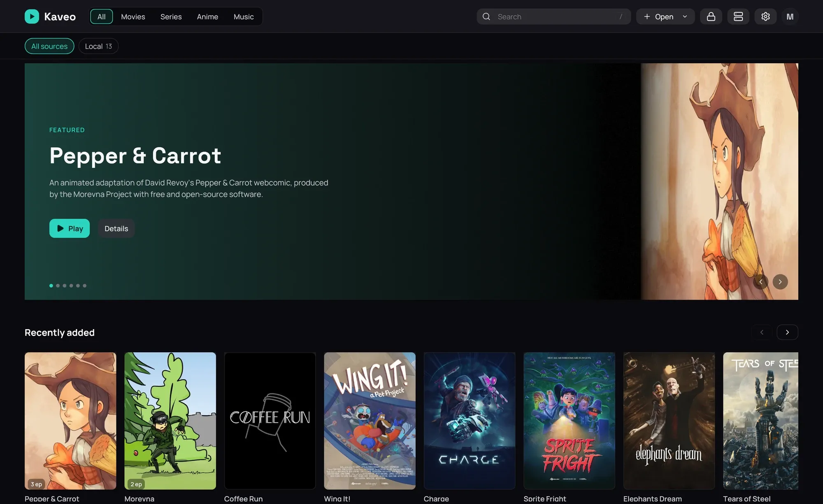Play the featured Pepper & Carrot
823x504 pixels.
pos(70,228)
